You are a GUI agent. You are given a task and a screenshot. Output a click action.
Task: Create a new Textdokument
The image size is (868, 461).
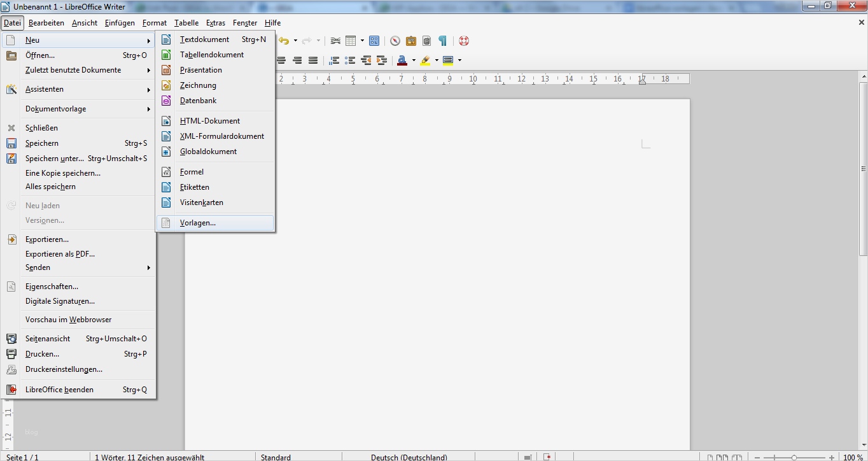click(215, 39)
